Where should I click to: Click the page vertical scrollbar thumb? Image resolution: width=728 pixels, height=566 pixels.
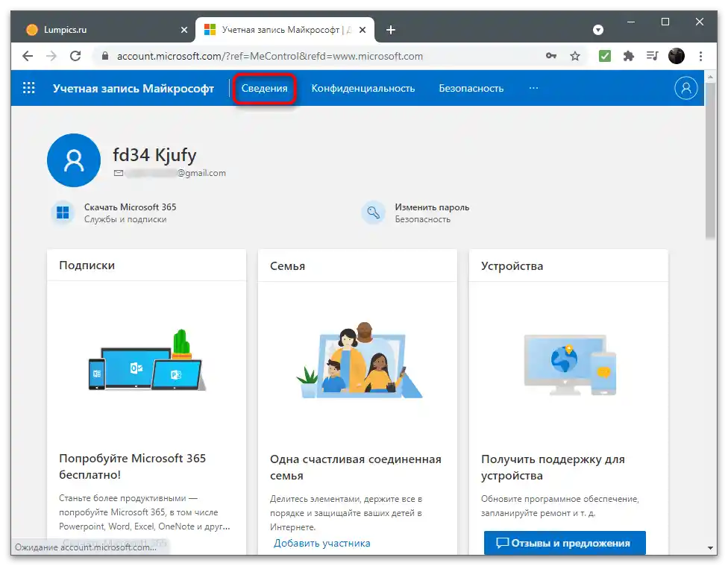coord(710,160)
